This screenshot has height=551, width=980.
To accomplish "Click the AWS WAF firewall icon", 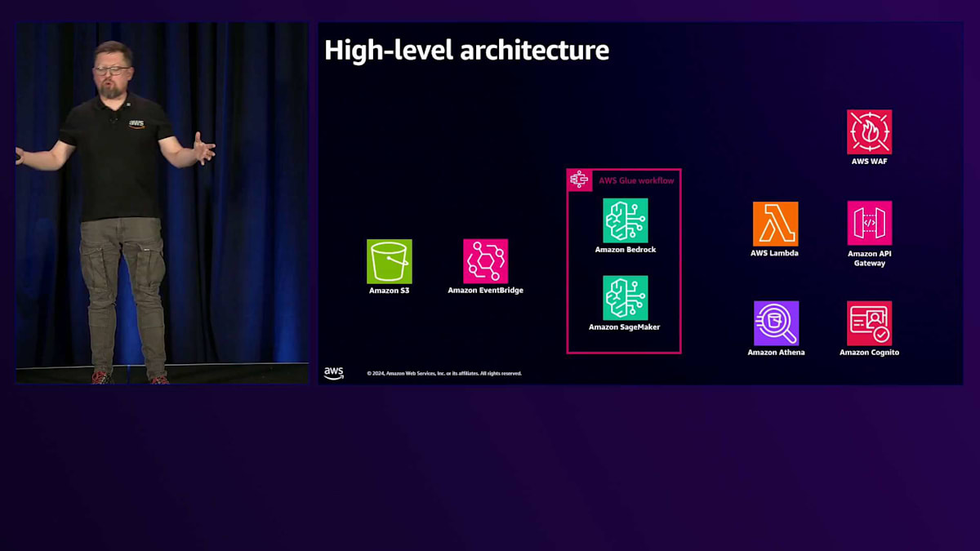I will (x=869, y=132).
